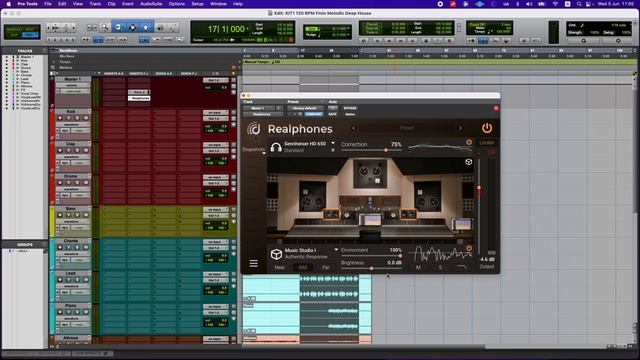Select the Mid listening position
The image size is (640, 360).
(303, 267)
